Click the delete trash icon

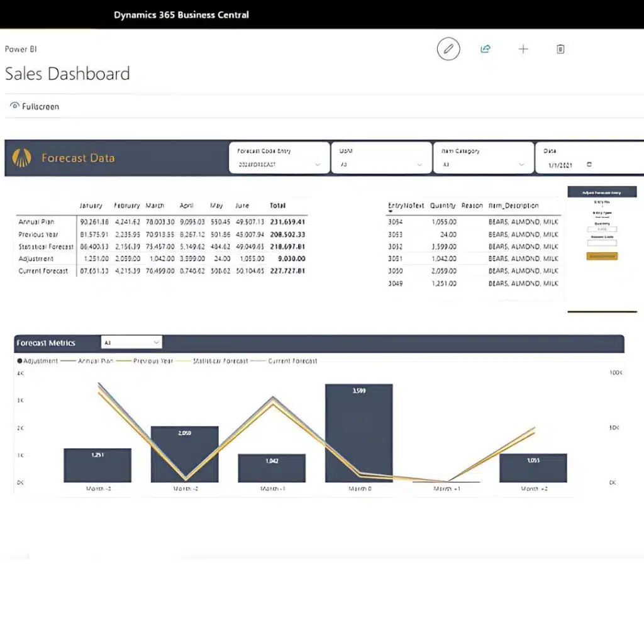pos(560,48)
